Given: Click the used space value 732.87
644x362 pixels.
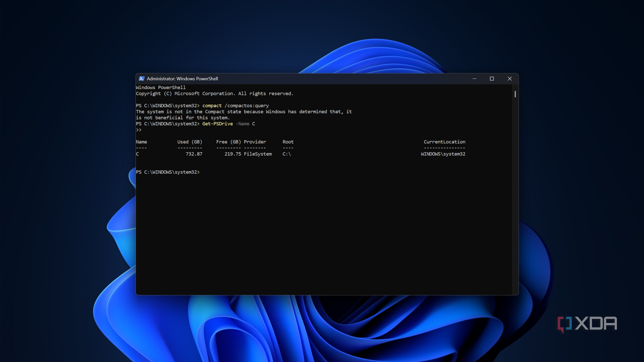Looking at the screenshot, I should tap(194, 154).
